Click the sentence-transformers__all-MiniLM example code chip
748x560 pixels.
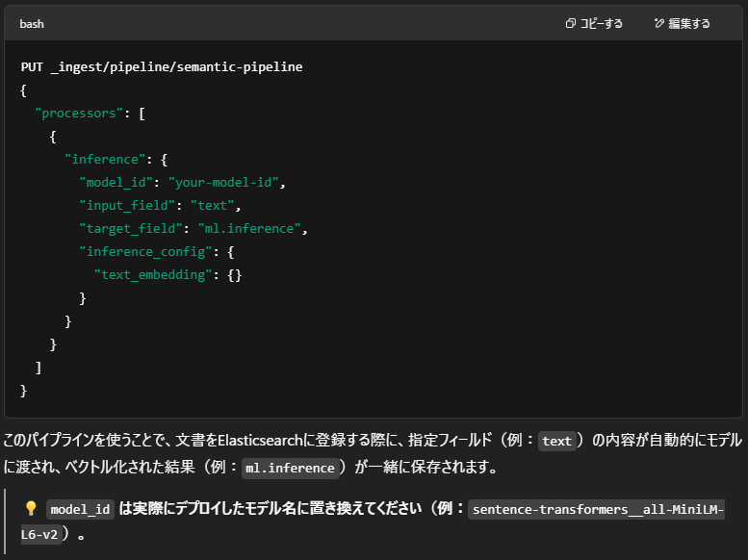[596, 509]
